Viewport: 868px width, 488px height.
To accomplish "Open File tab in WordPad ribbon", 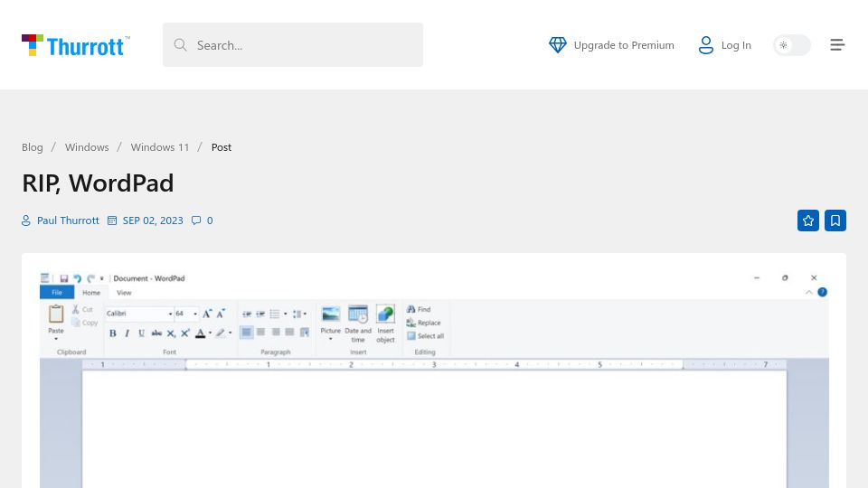I will (57, 292).
